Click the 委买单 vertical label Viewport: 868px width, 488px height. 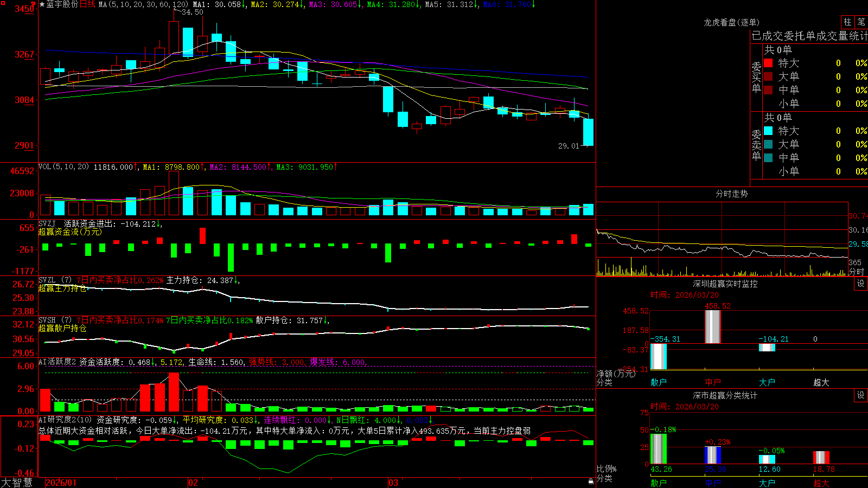(756, 77)
